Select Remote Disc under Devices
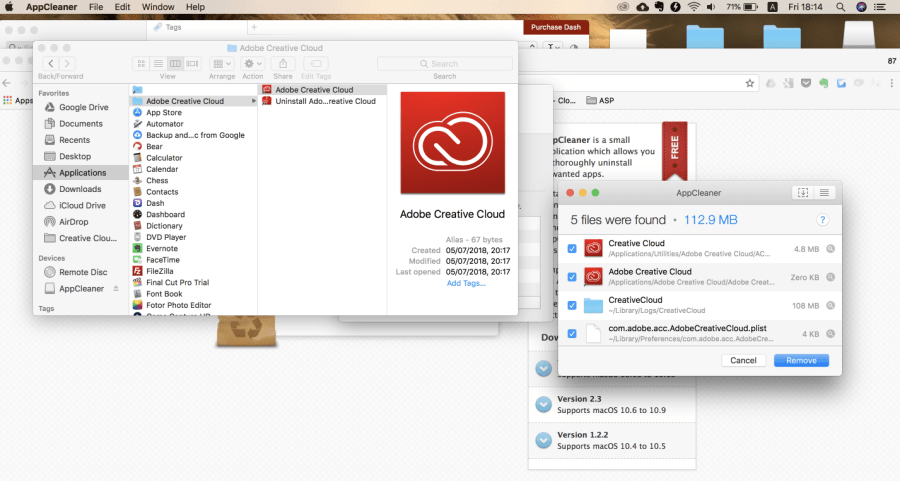 [x=83, y=272]
